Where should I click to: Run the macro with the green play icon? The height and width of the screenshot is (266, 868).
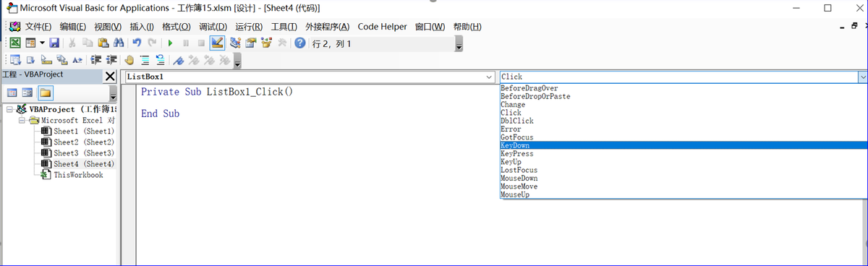click(171, 43)
